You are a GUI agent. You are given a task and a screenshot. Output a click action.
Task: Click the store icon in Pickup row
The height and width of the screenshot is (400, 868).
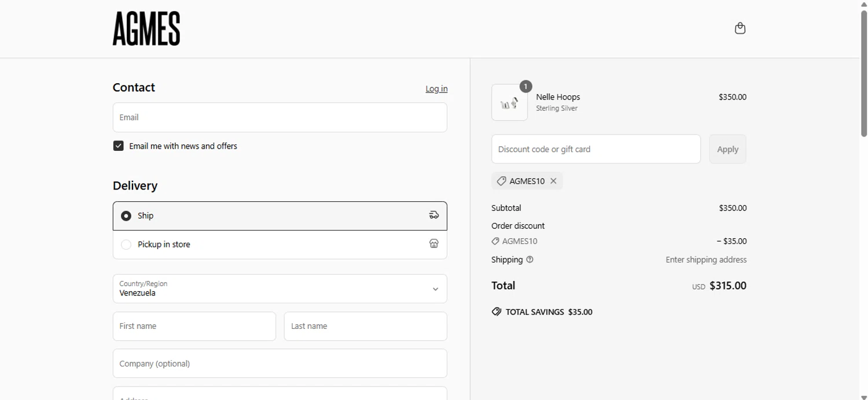pos(434,244)
